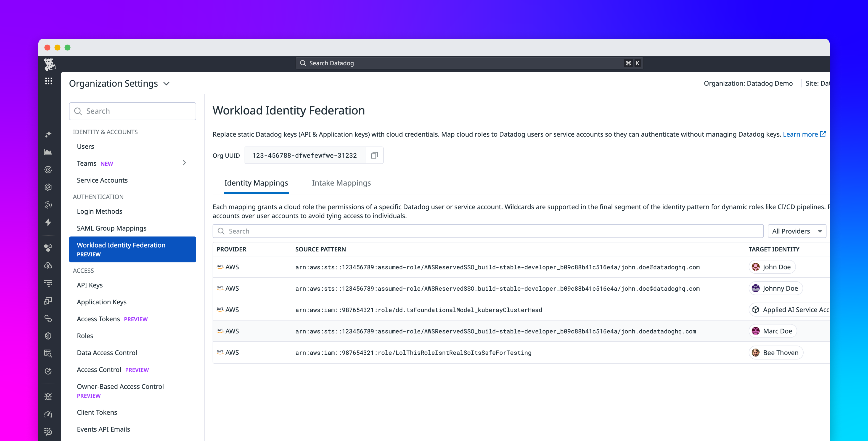Open the shield security icon
The image size is (868, 441).
(x=48, y=336)
